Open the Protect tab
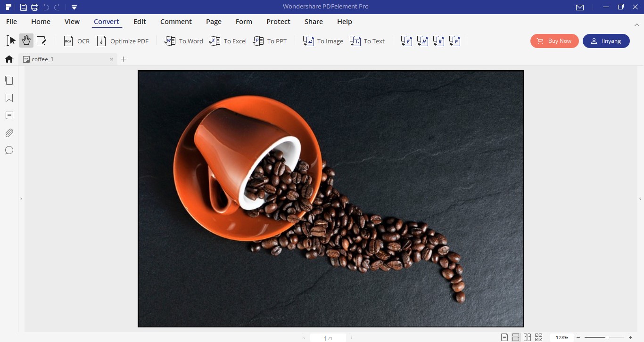Image resolution: width=644 pixels, height=342 pixels. [x=278, y=22]
